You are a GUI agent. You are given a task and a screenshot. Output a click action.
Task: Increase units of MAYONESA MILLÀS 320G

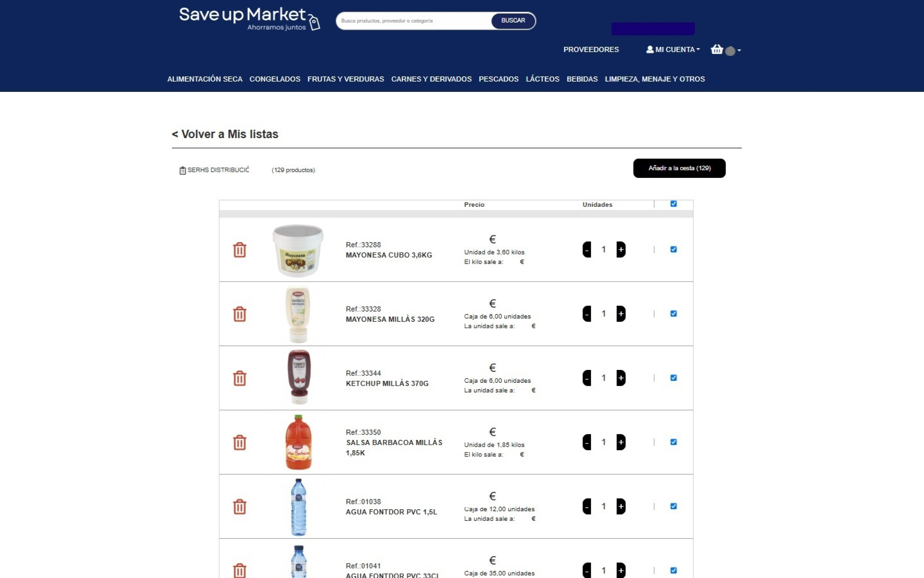click(x=621, y=314)
